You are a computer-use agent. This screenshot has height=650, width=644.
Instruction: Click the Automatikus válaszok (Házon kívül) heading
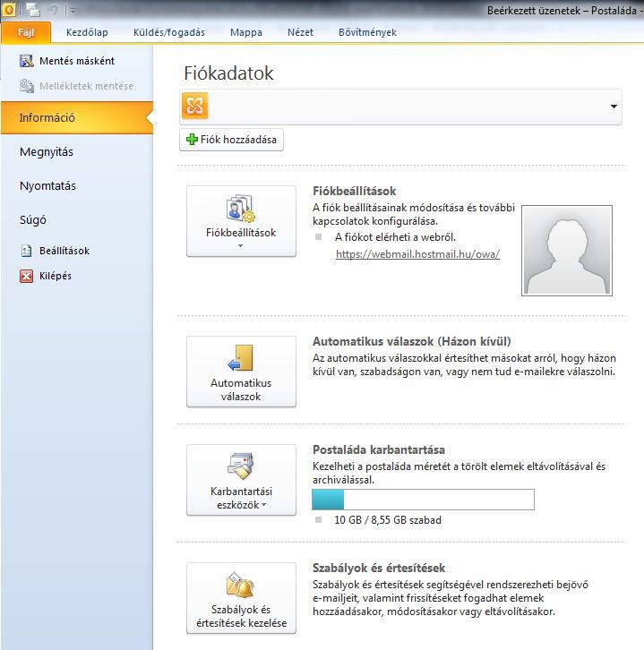(x=412, y=342)
